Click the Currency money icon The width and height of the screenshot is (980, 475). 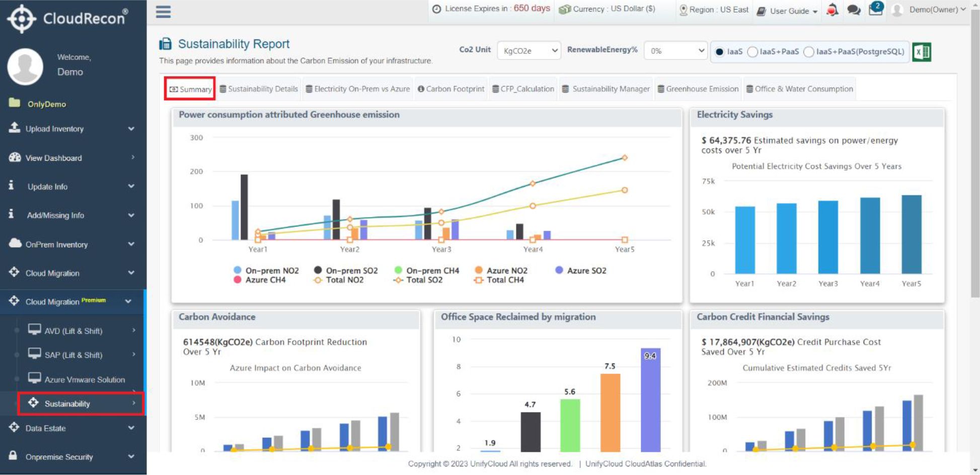coord(565,9)
